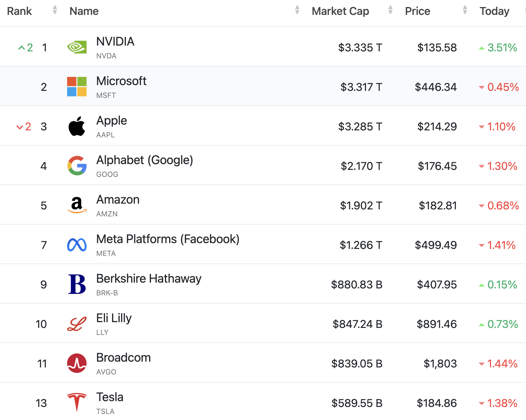
Task: Click the Market Cap column header
Action: click(x=340, y=11)
